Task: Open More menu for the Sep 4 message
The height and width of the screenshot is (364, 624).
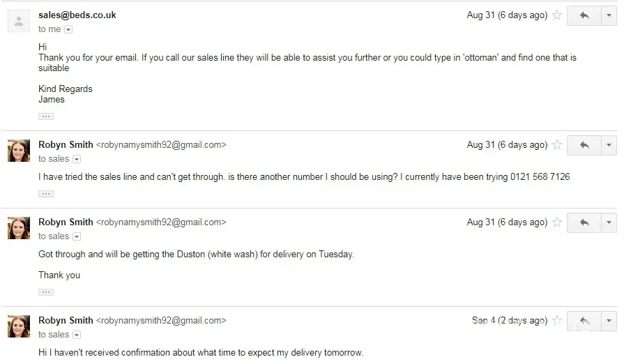Action: click(x=609, y=321)
